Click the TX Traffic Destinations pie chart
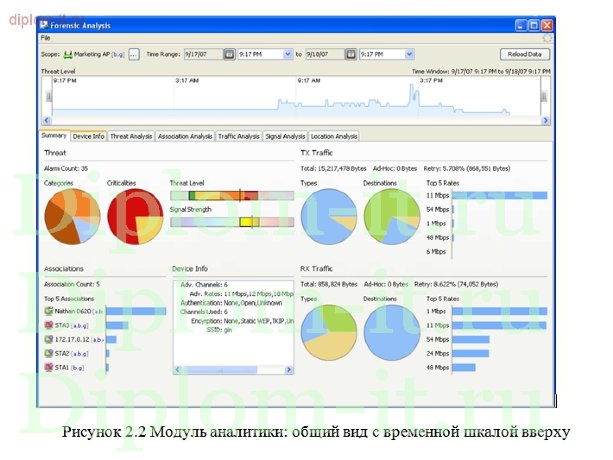Screen dimensions: 613x460 point(392,217)
